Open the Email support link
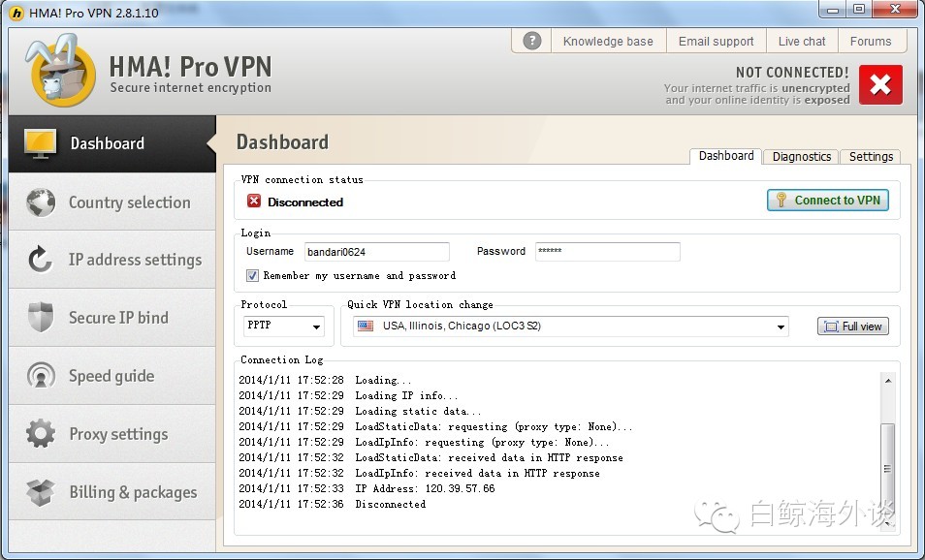The image size is (925, 560). point(716,42)
